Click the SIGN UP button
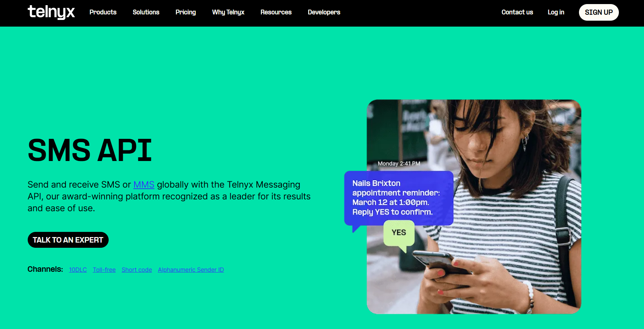The image size is (644, 329). pyautogui.click(x=599, y=12)
